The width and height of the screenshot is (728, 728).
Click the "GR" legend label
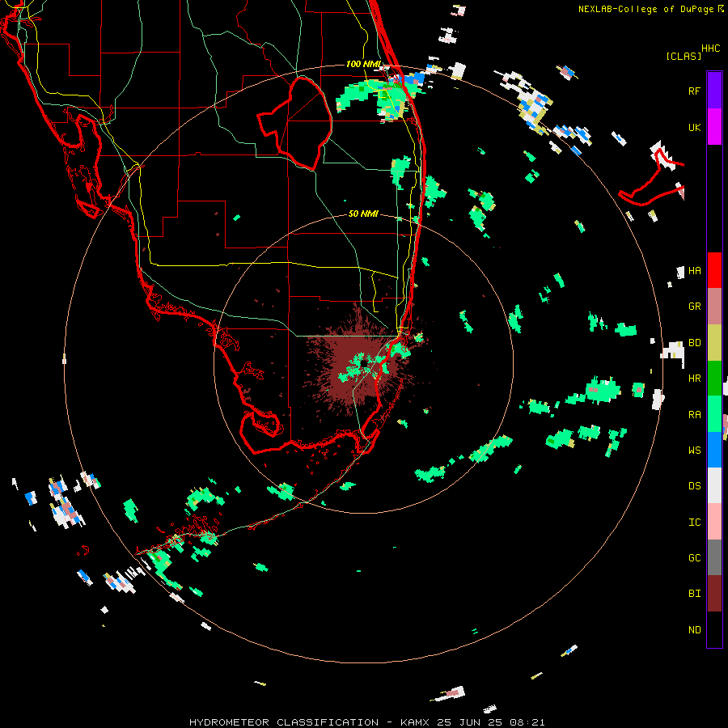(694, 307)
